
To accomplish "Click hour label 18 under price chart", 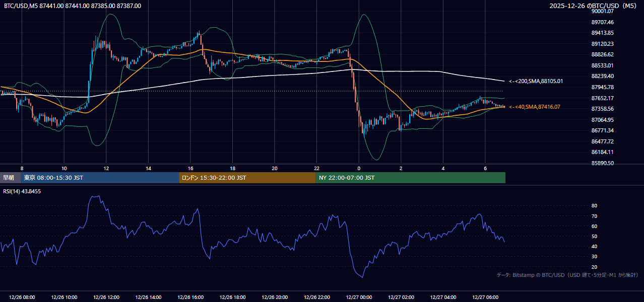I will [232, 168].
